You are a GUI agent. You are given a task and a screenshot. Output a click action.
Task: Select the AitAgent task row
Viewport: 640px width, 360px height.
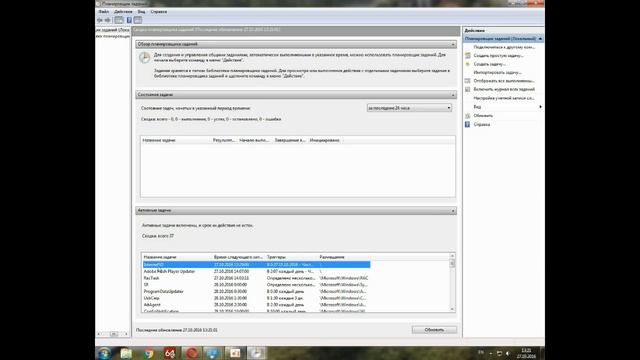(x=256, y=305)
